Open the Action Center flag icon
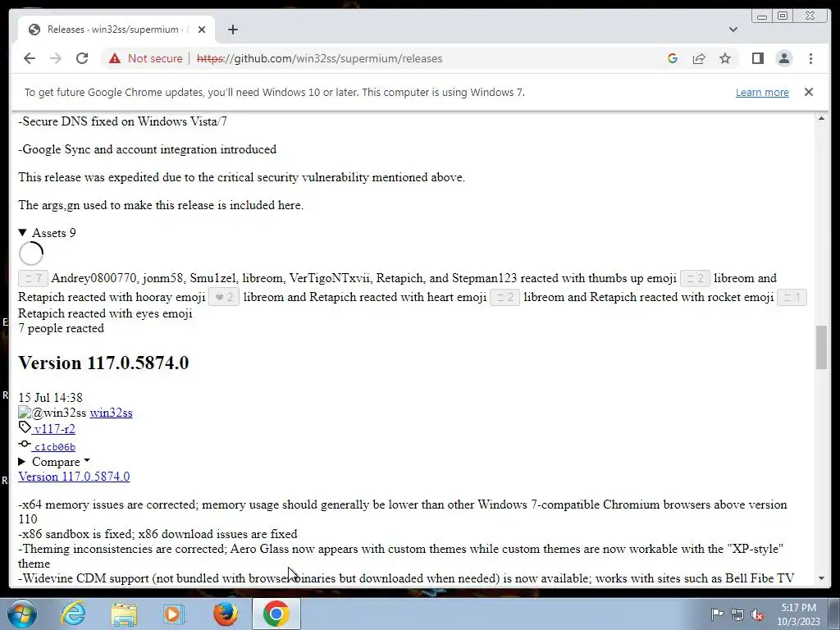The height and width of the screenshot is (630, 840). 717,614
